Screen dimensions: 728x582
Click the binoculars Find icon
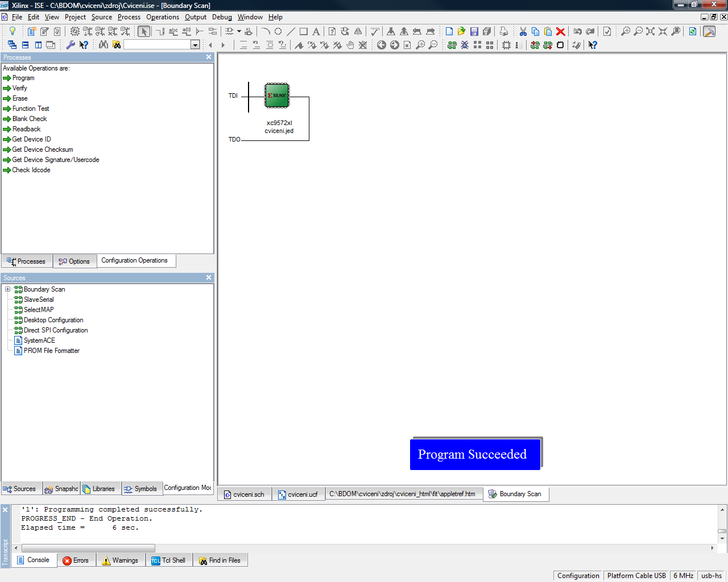[103, 44]
